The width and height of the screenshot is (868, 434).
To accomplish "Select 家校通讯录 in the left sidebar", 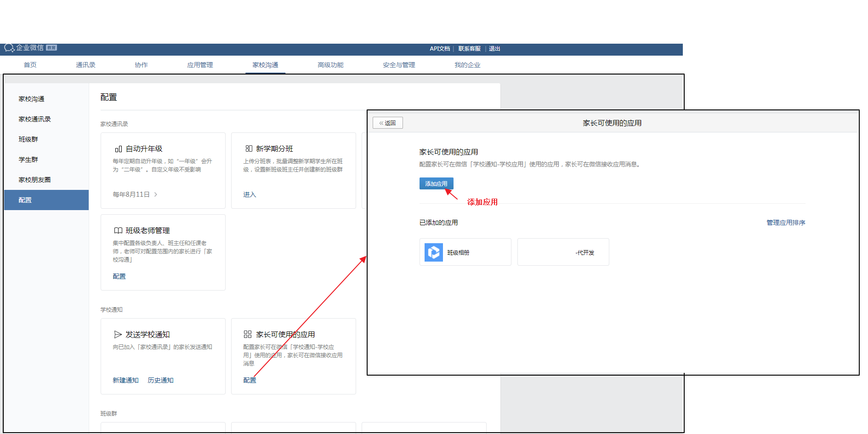I will pyautogui.click(x=34, y=119).
